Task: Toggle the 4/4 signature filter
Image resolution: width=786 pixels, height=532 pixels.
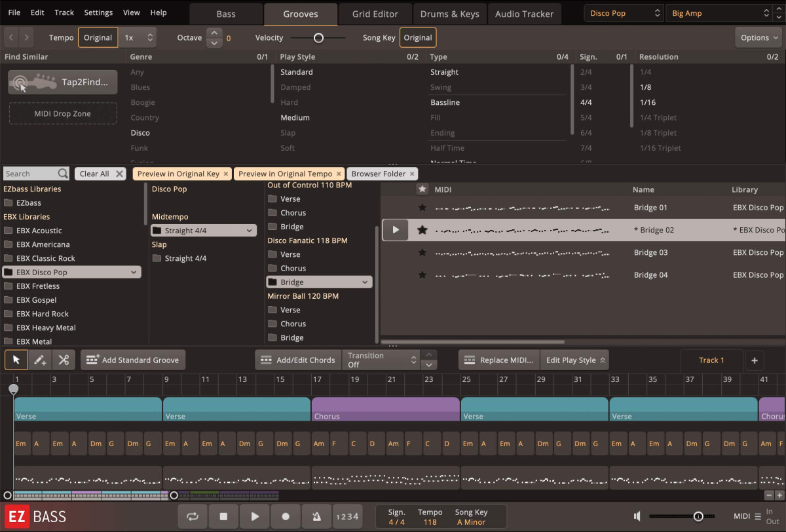Action: [x=586, y=103]
